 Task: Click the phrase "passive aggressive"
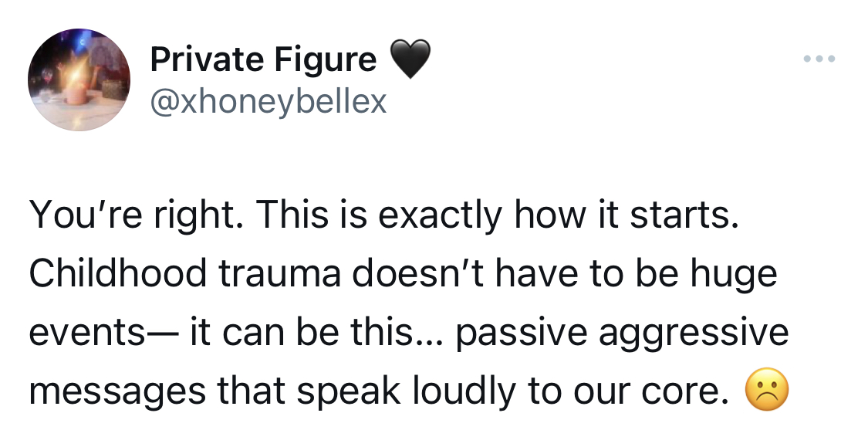coord(622,334)
